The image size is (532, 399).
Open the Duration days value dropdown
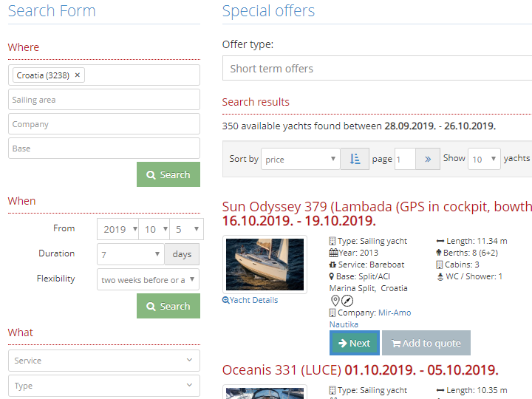click(130, 254)
